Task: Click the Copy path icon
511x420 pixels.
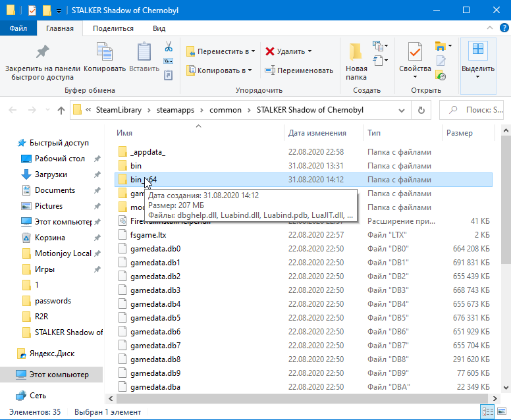Action: pos(168,61)
